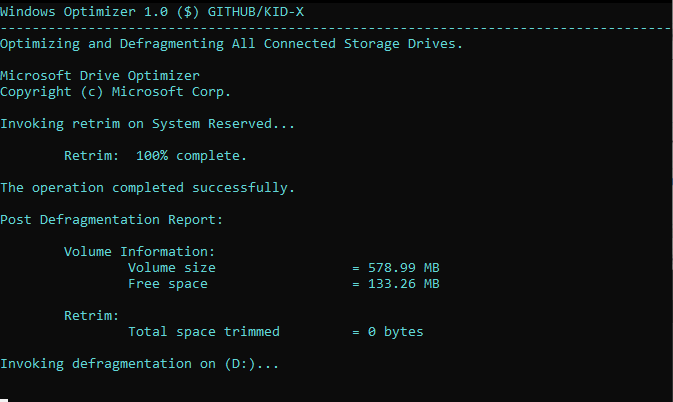The image size is (673, 402).
Task: Click the 'Volume size' label
Action: [171, 268]
